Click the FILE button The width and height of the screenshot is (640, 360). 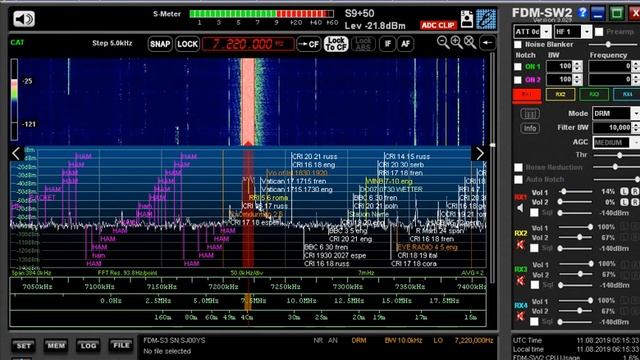click(x=121, y=345)
